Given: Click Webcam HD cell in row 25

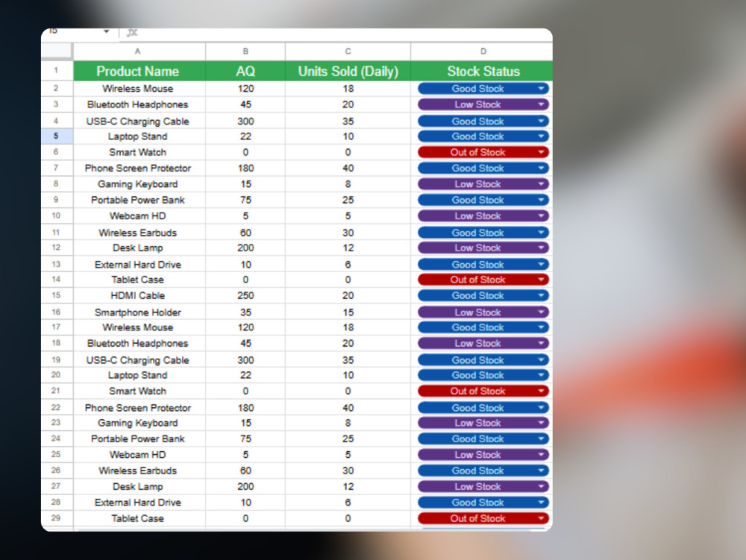Looking at the screenshot, I should 139,454.
